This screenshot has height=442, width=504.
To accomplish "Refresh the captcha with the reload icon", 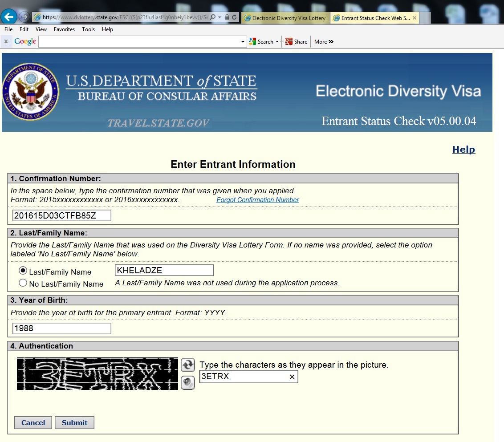I will coord(188,365).
